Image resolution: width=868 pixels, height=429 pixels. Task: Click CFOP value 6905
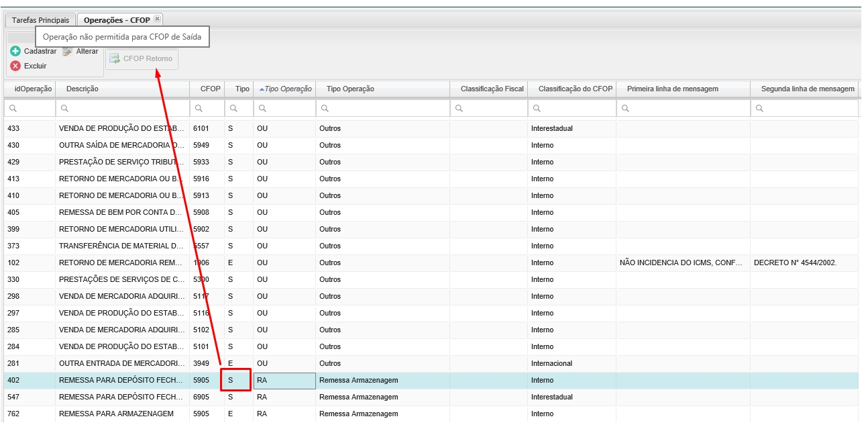[201, 397]
